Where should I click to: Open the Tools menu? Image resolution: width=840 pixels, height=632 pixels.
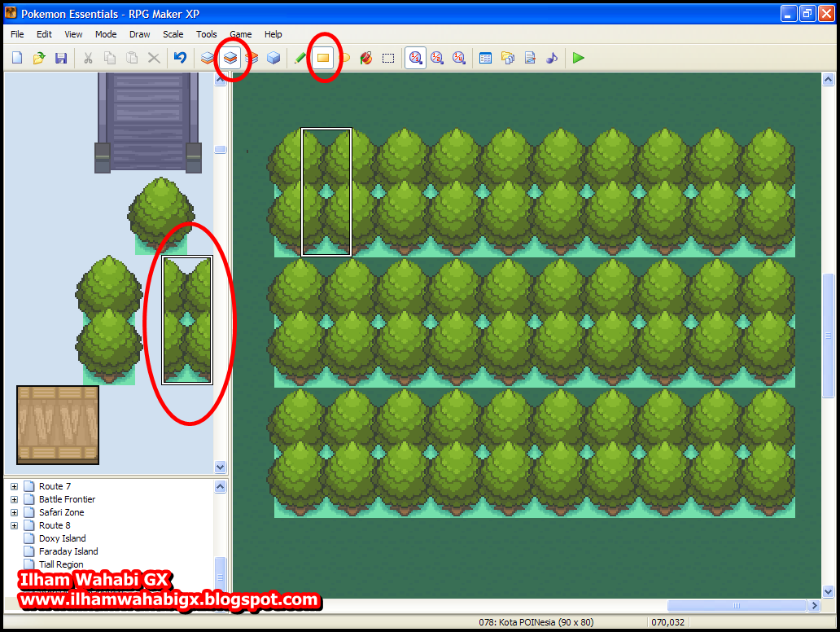pyautogui.click(x=206, y=34)
